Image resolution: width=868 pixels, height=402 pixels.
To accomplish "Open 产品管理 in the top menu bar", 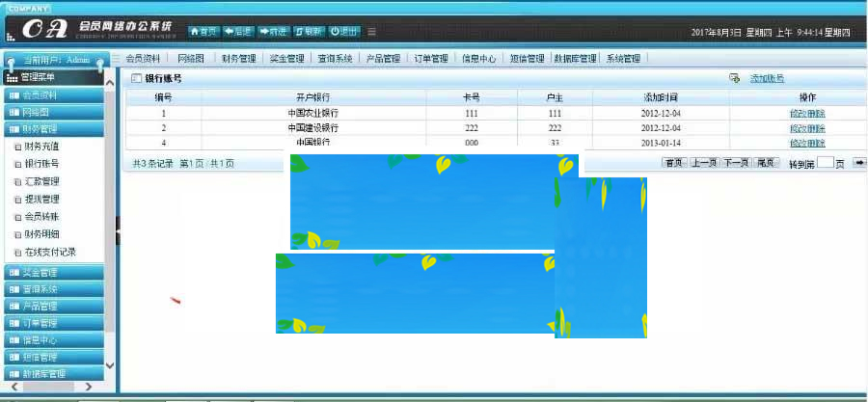I will (383, 58).
